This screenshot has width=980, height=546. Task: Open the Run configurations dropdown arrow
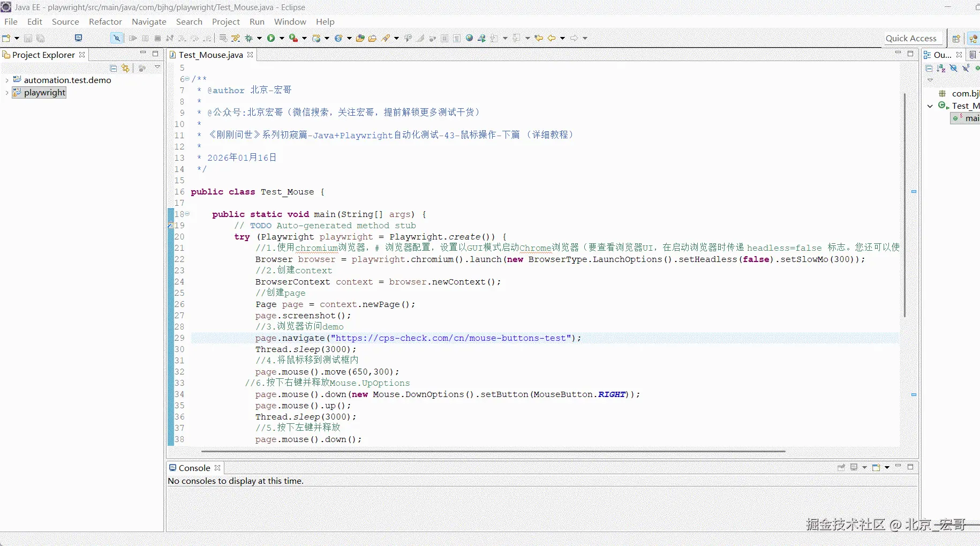[282, 38]
